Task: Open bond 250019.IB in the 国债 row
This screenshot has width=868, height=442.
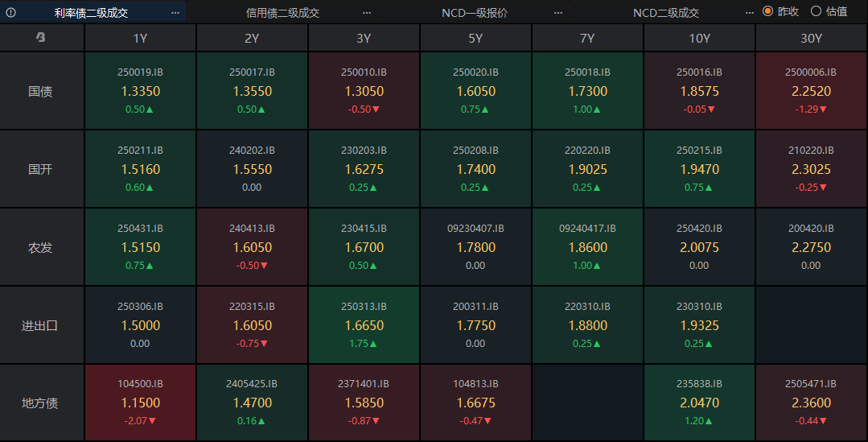Action: (140, 91)
